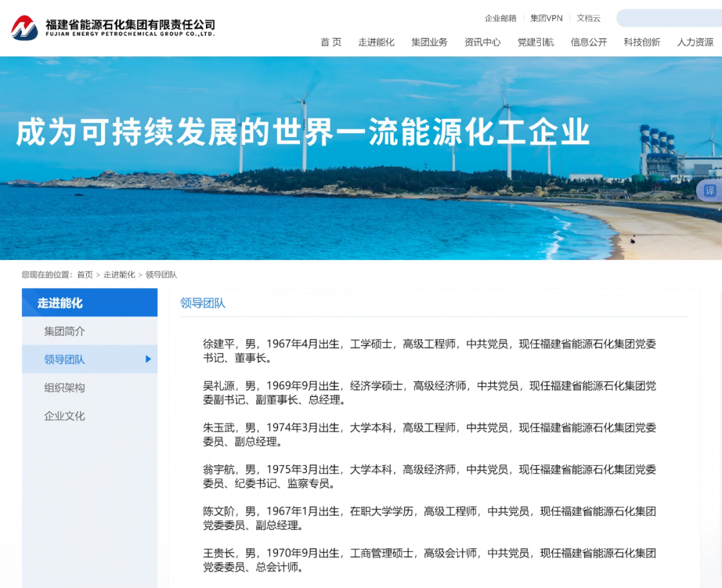Open 信息公开 information disclosure page

tap(588, 41)
